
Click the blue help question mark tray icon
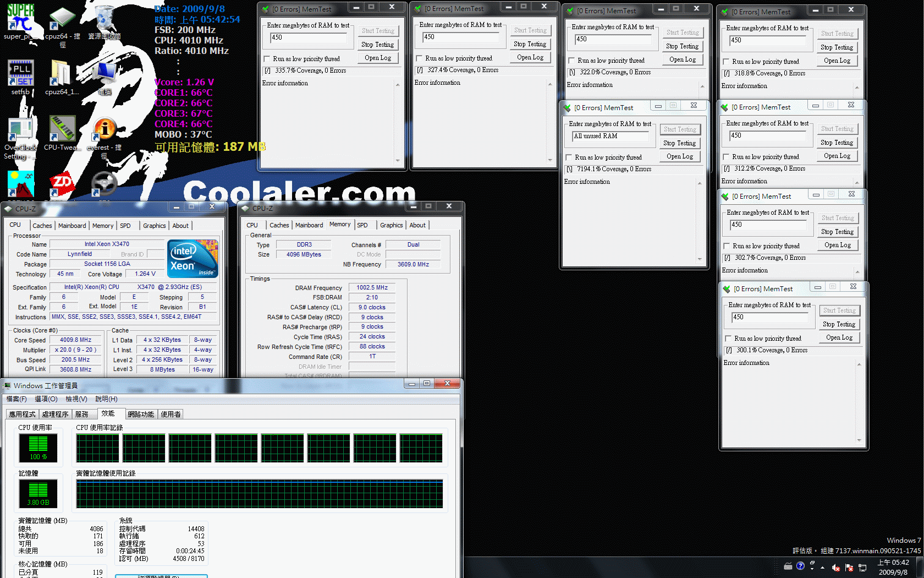pyautogui.click(x=800, y=566)
